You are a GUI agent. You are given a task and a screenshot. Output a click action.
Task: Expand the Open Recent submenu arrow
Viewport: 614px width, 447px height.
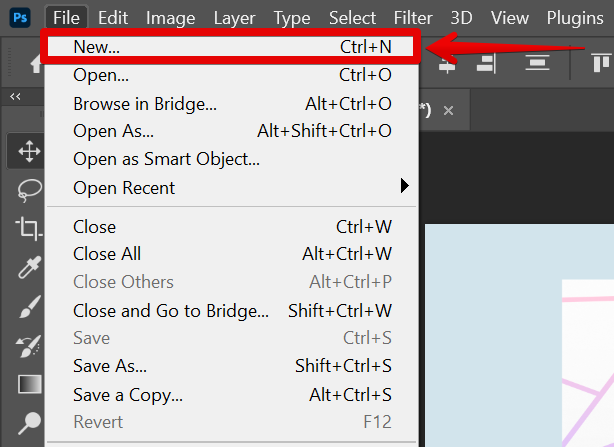(x=405, y=186)
